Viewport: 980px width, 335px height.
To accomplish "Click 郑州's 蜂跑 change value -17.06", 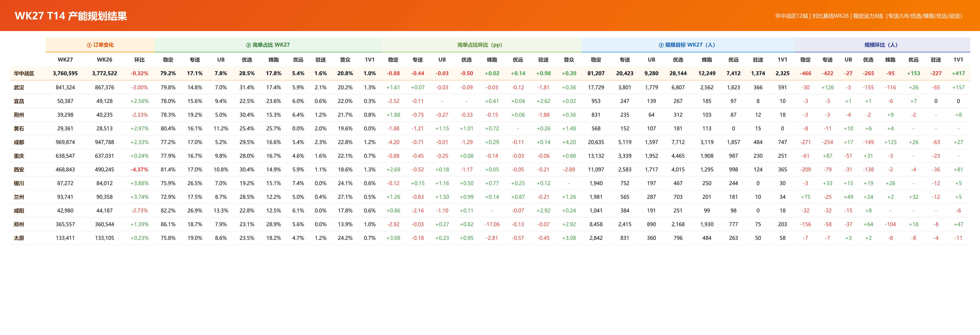I will (492, 225).
